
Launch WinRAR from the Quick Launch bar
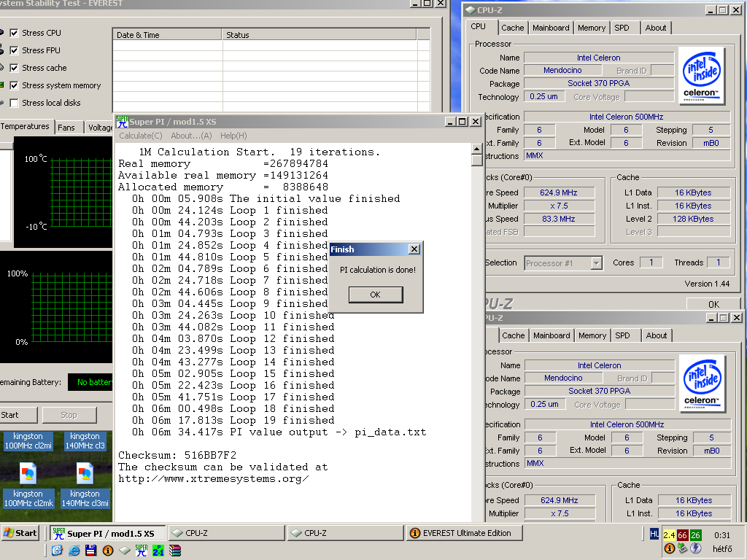(175, 551)
